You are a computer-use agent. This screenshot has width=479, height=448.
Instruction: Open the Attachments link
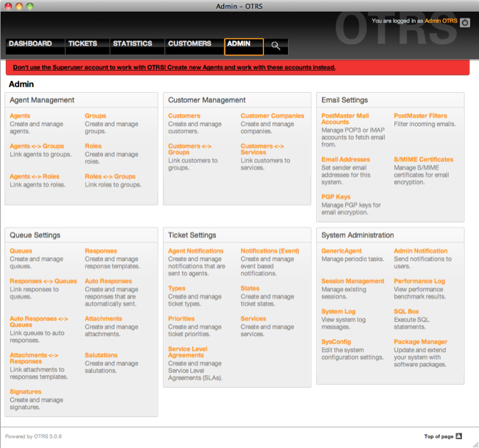[x=103, y=318]
